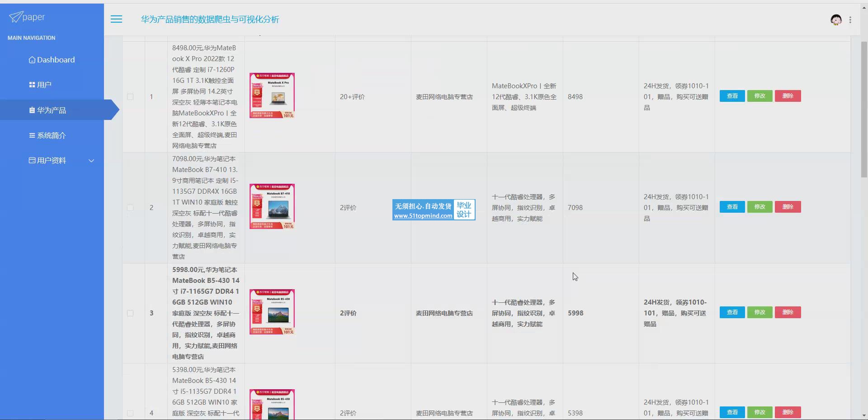Click scrollbar down arrow
The image size is (868, 420).
(x=864, y=415)
